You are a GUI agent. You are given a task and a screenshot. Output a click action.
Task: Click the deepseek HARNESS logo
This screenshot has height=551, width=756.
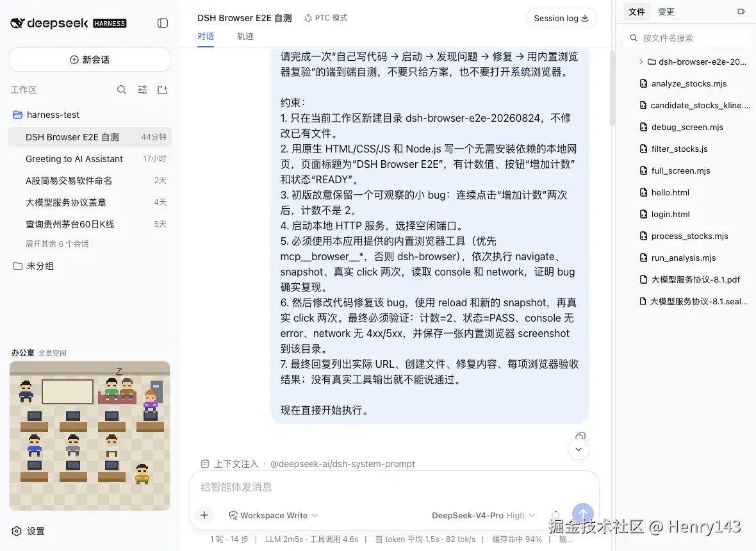[x=69, y=22]
